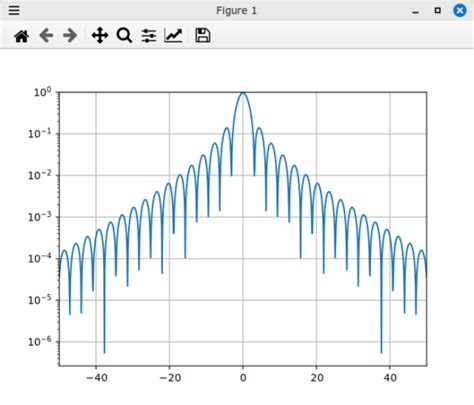Click y-axis tick label 10^-4
This screenshot has height=405, width=474.
[x=40, y=258]
